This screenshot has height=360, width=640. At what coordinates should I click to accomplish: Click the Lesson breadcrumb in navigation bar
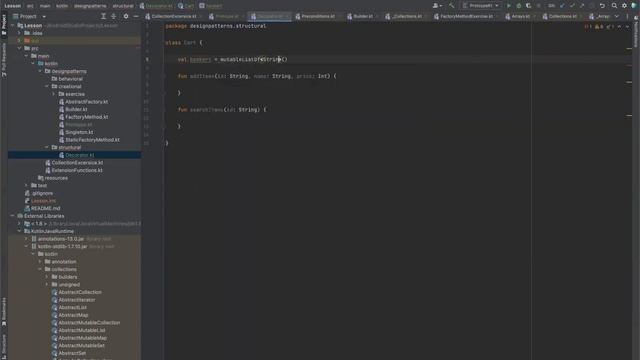pos(13,6)
